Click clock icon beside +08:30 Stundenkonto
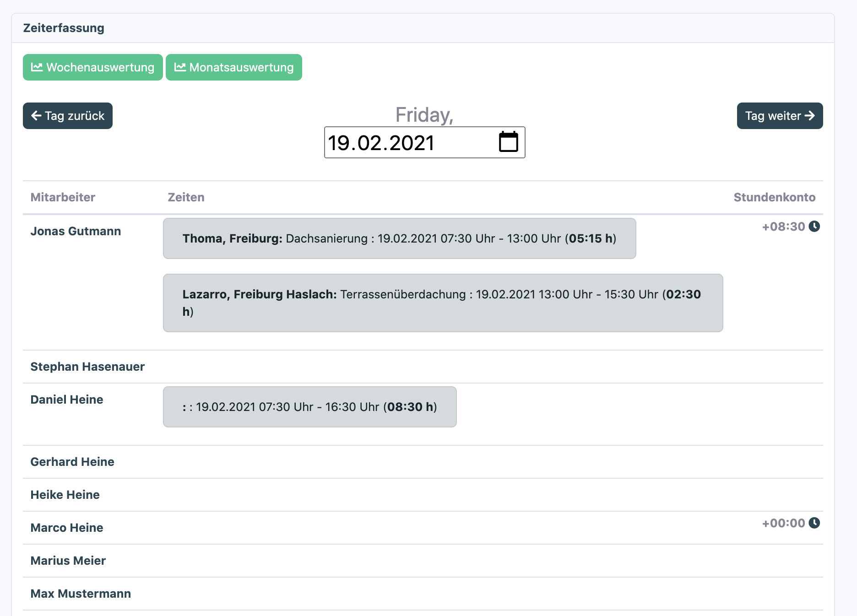This screenshot has height=616, width=857. tap(814, 227)
